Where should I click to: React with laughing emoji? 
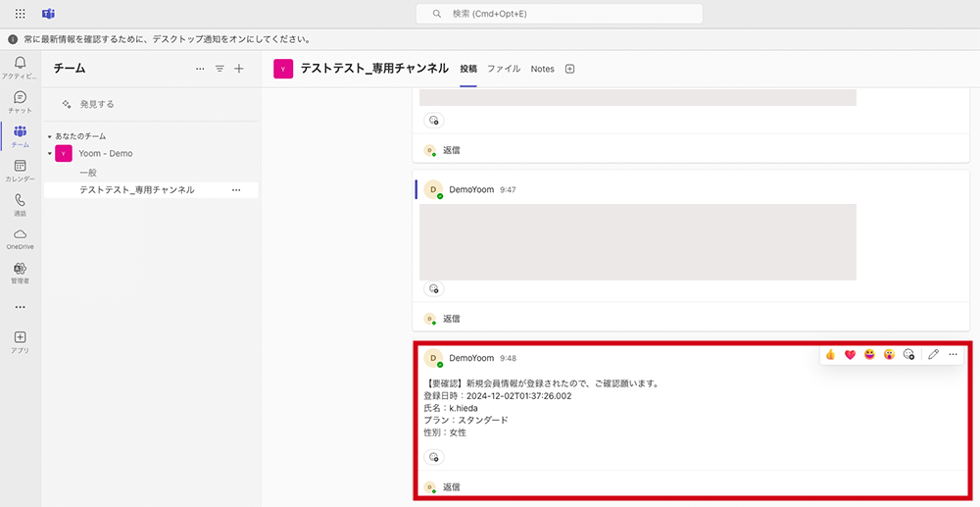coord(869,354)
